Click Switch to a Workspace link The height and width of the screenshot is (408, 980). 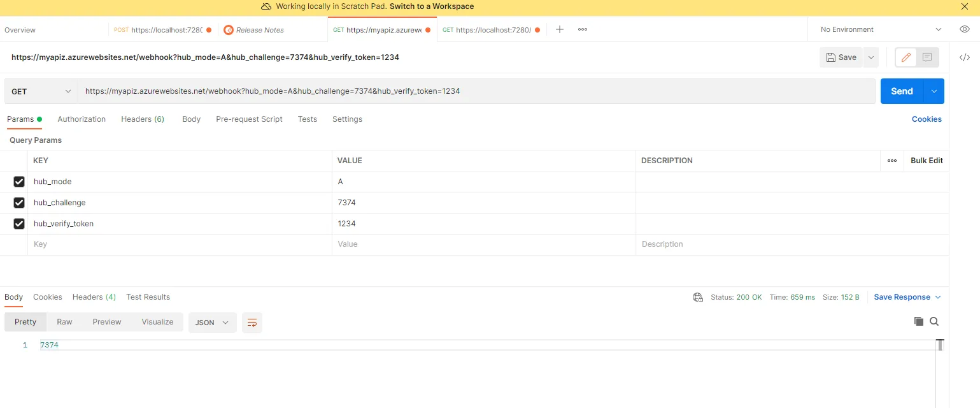432,6
